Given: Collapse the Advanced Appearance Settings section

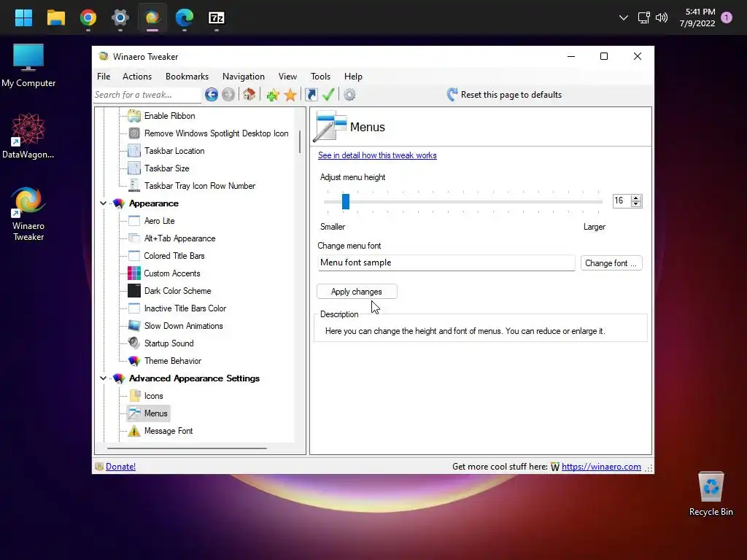Looking at the screenshot, I should tap(103, 378).
